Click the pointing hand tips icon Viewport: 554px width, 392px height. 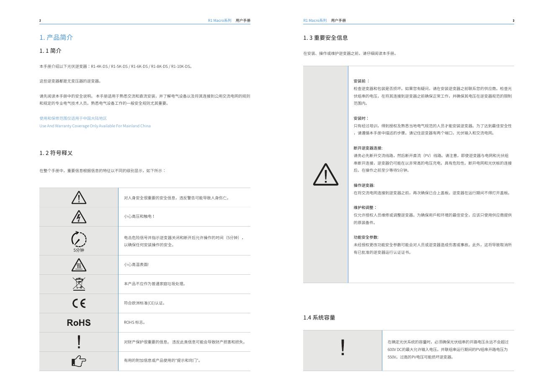(79, 361)
